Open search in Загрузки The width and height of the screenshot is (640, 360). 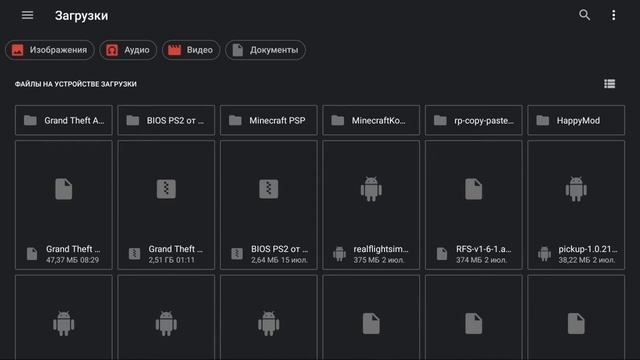tap(584, 15)
